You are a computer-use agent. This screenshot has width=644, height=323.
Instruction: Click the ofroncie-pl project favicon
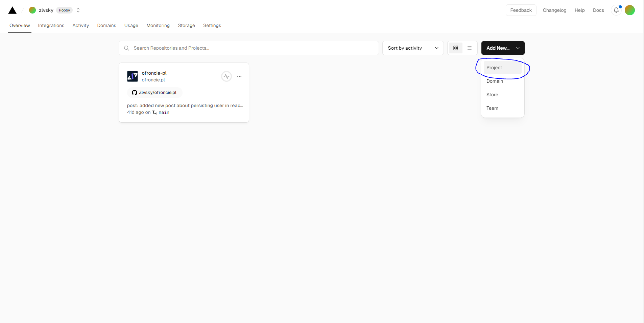[x=133, y=76]
